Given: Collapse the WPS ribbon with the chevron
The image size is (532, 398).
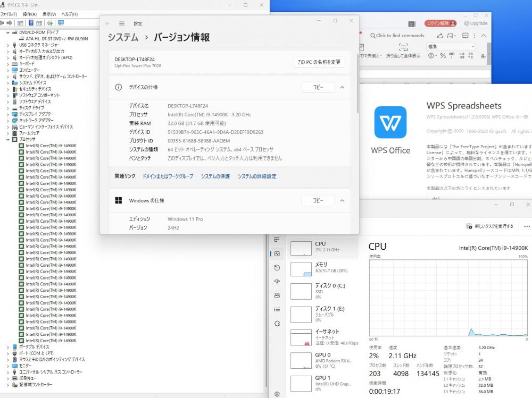Looking at the screenshot, I should pos(484,36).
